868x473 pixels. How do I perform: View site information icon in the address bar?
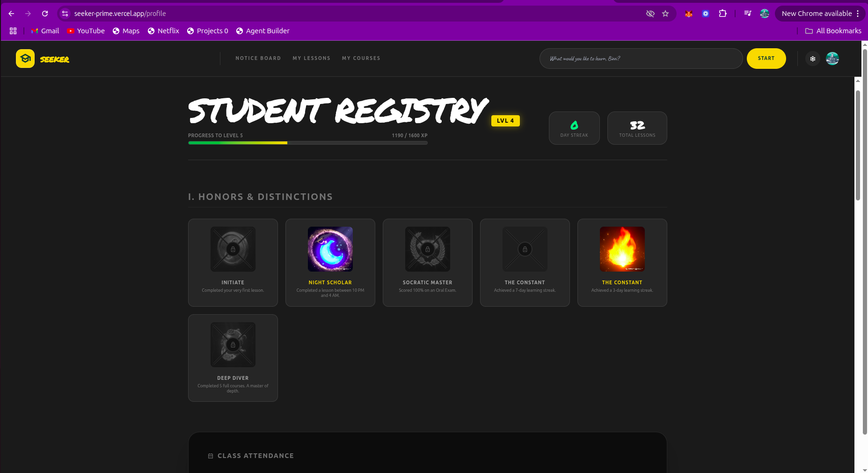65,14
